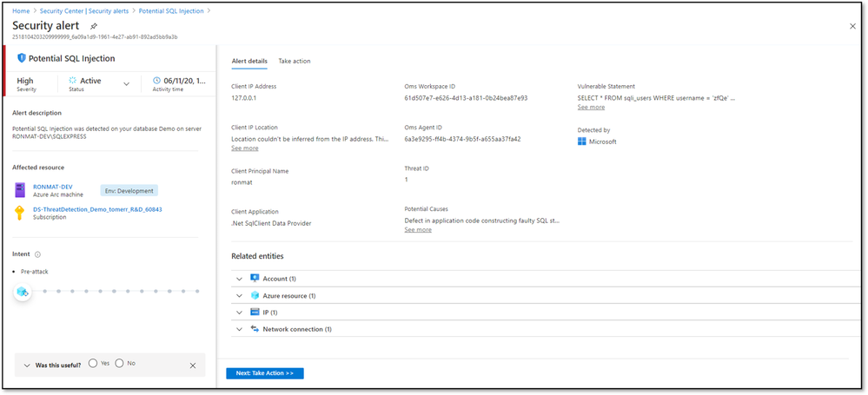
Task: Click the shield icon next to Potential SQL Injection
Action: point(22,58)
